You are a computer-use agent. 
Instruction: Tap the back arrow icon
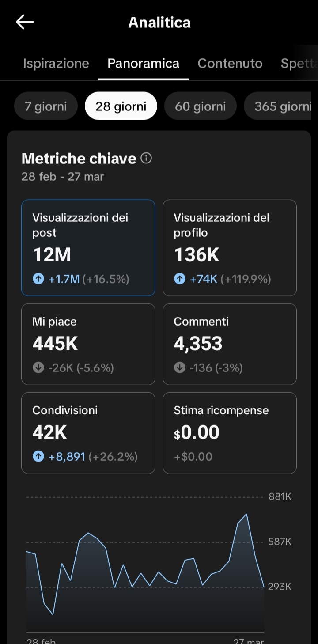point(25,22)
